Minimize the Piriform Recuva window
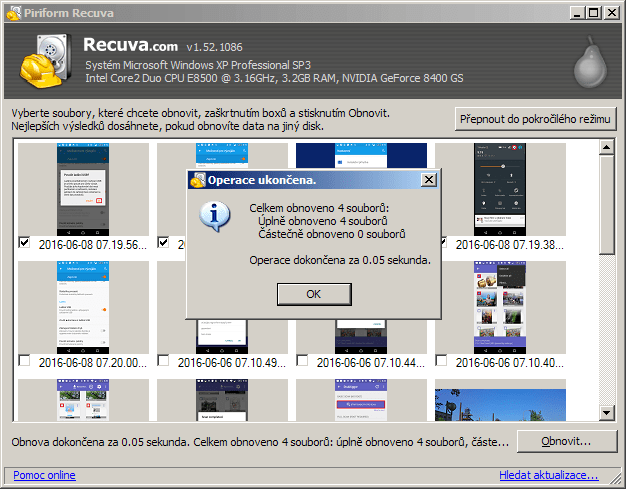 point(576,13)
